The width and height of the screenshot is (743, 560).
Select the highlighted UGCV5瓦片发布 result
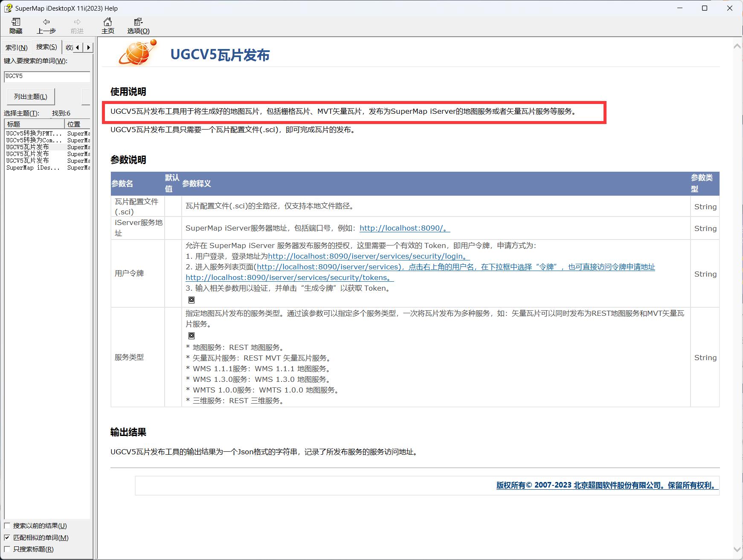[27, 147]
